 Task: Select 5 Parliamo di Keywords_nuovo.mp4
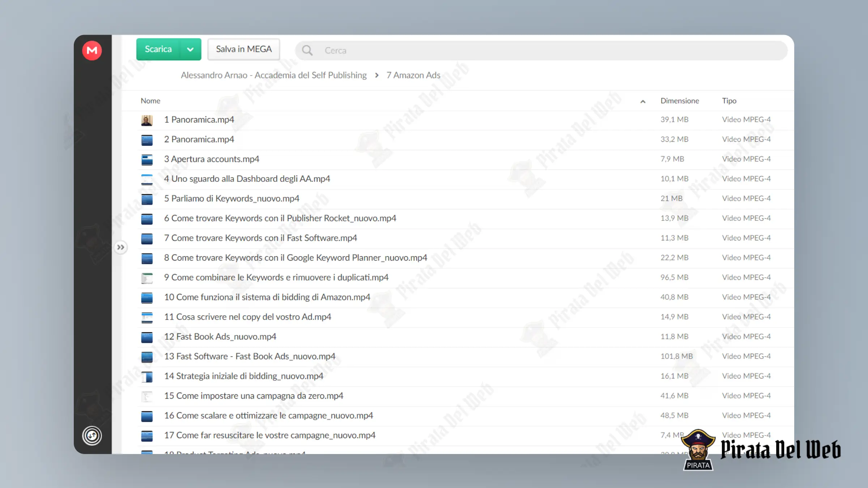coord(231,198)
